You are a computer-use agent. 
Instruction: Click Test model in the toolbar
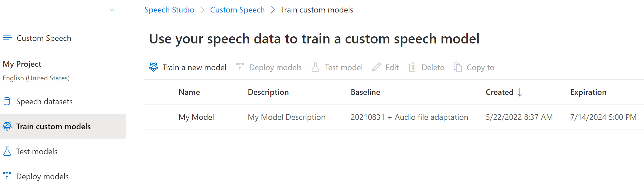coord(344,67)
